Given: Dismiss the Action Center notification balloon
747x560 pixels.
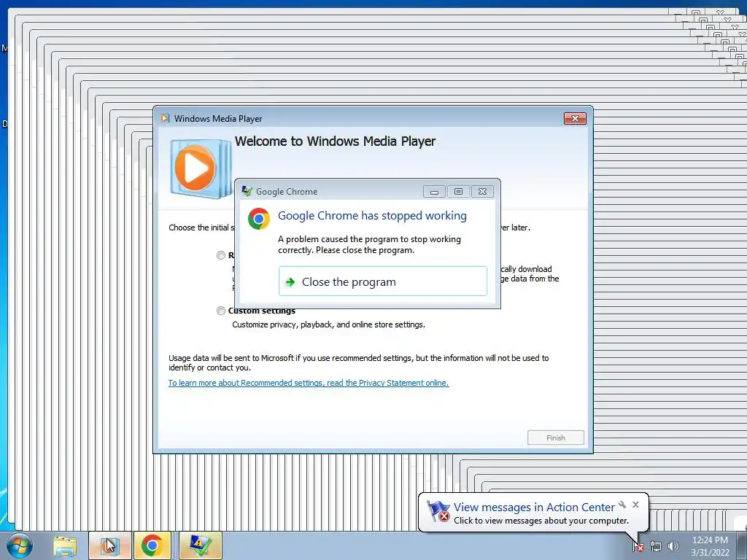Looking at the screenshot, I should pyautogui.click(x=635, y=505).
